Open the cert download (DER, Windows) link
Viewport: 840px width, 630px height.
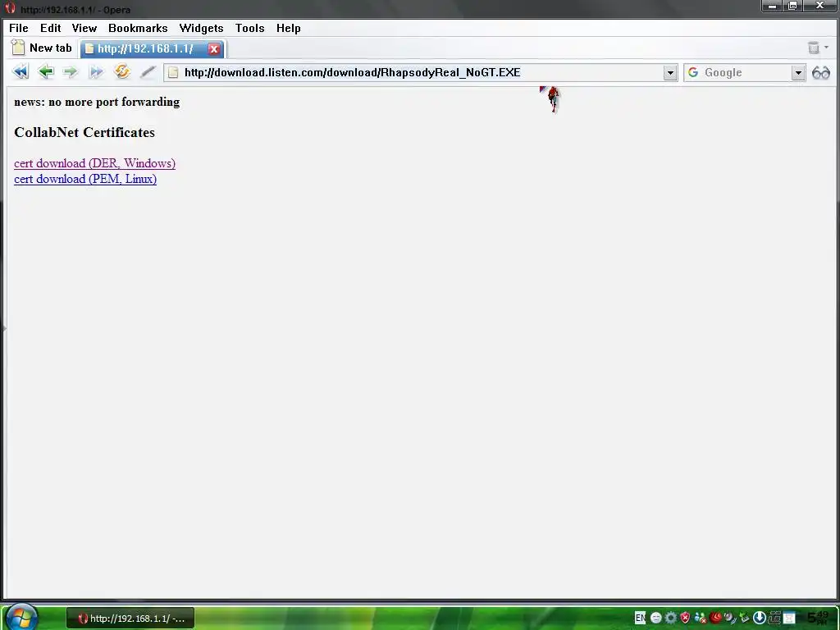click(x=94, y=163)
